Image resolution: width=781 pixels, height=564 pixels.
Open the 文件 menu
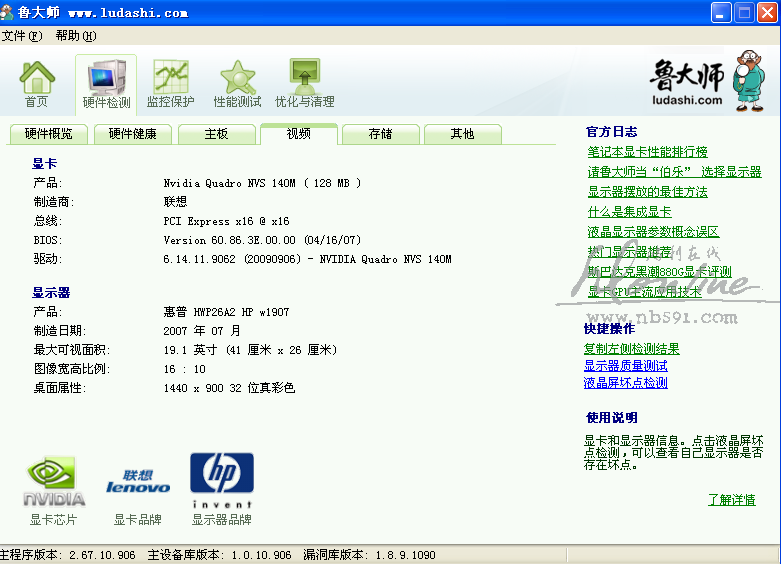tap(21, 36)
